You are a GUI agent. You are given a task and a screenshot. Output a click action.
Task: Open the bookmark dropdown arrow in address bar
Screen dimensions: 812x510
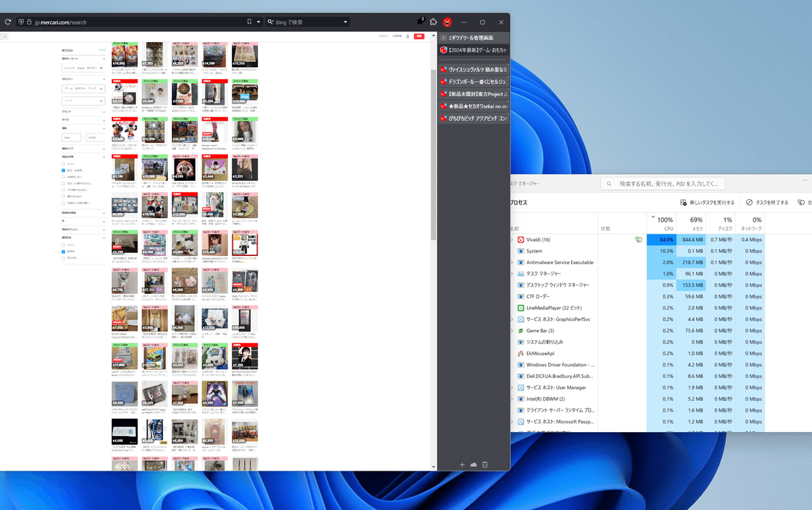coord(258,22)
